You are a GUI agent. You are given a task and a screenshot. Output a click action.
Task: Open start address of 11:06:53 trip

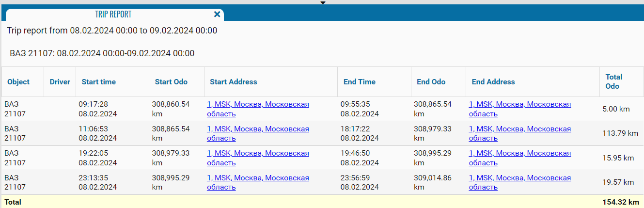(258, 129)
